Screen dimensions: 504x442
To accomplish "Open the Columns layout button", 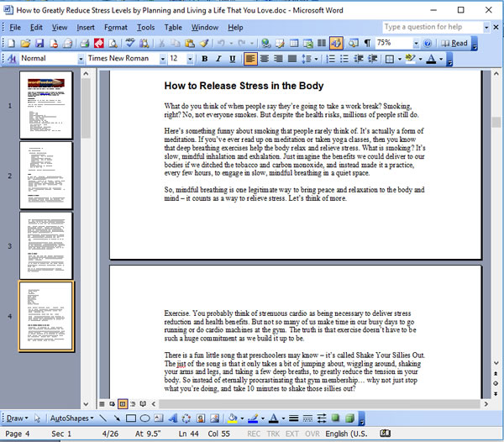I will pos(322,43).
